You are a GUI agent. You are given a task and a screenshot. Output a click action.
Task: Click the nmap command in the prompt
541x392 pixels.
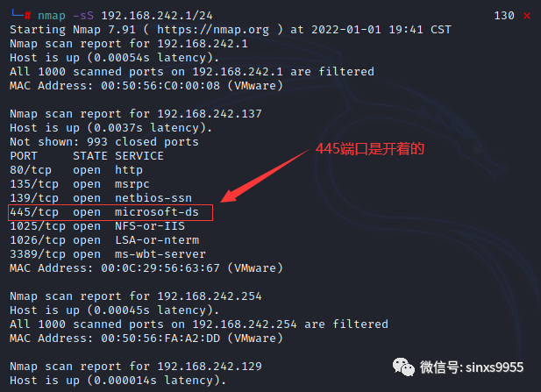pyautogui.click(x=52, y=16)
